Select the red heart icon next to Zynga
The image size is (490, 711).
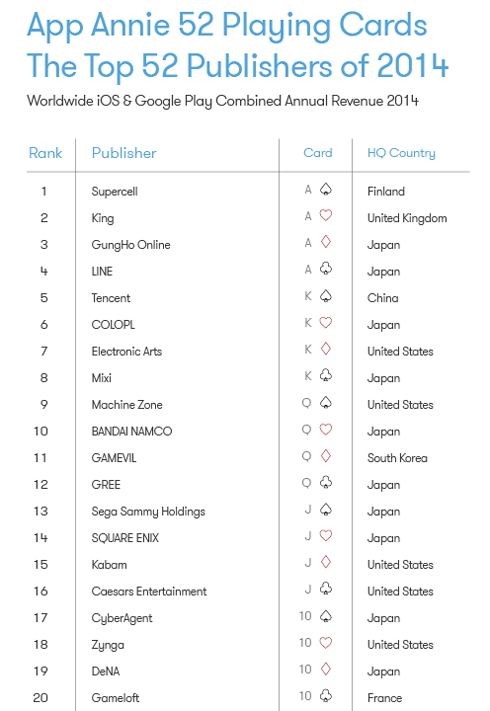326,643
